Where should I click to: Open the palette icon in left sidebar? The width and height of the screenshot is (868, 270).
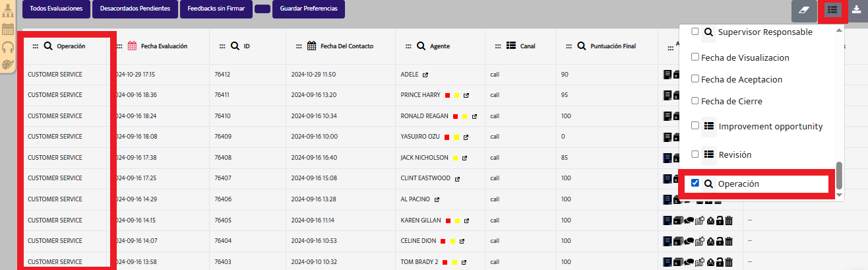pyautogui.click(x=8, y=65)
